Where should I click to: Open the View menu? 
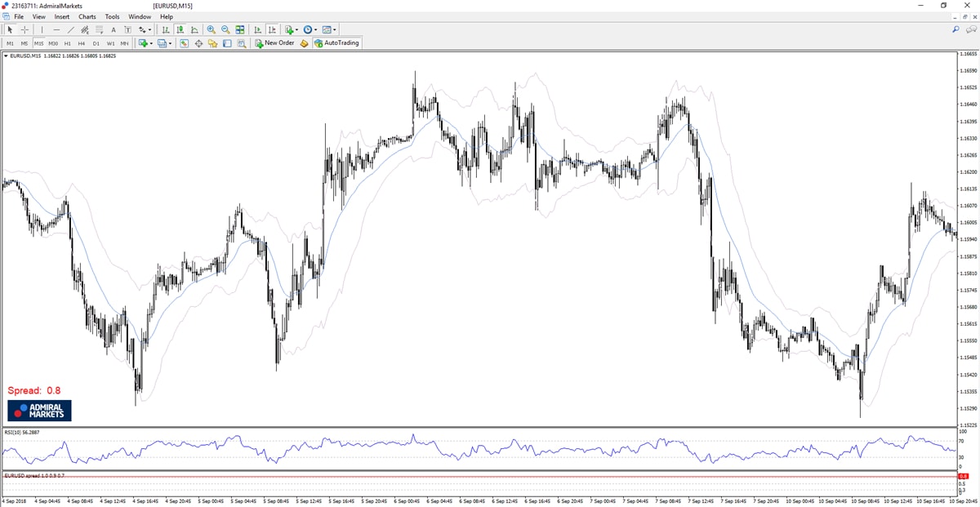coord(38,16)
